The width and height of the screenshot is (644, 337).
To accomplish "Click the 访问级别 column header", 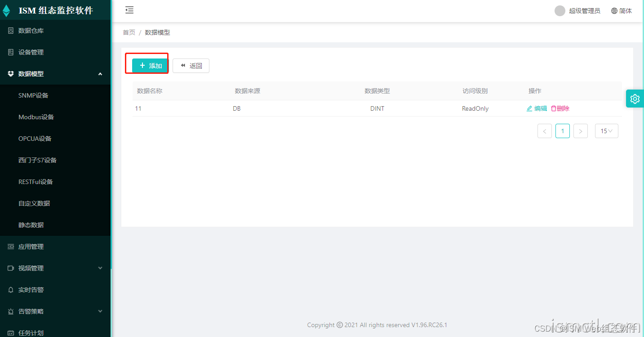I will 475,91.
